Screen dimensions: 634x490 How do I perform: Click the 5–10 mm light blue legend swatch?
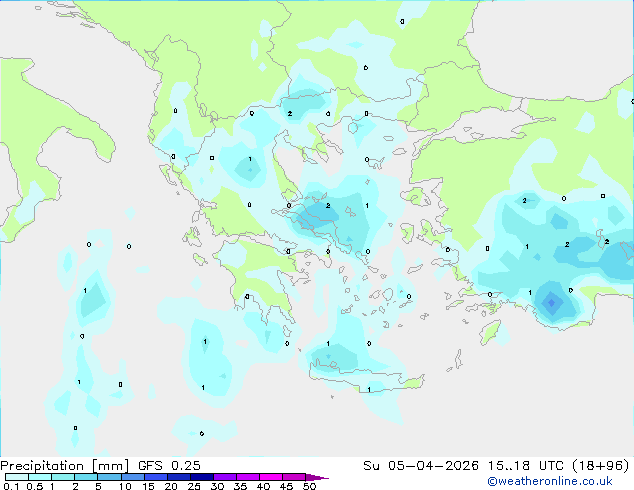(x=109, y=477)
